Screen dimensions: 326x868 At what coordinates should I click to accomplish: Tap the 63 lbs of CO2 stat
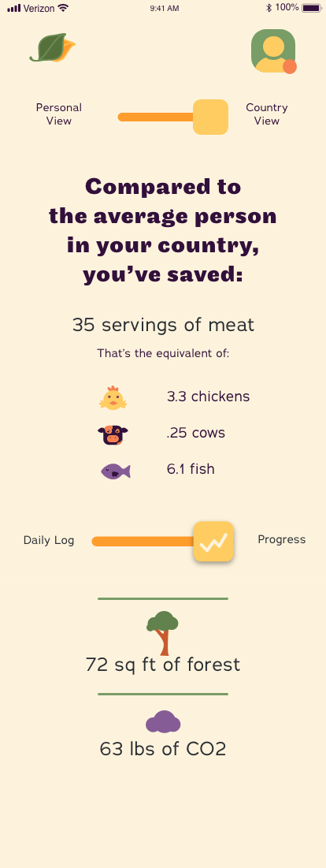pyautogui.click(x=163, y=749)
